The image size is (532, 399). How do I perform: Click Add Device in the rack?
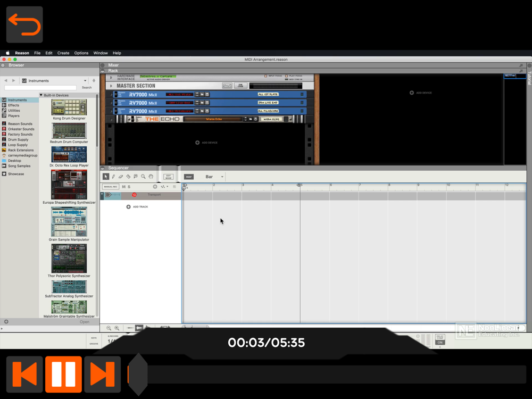[206, 143]
